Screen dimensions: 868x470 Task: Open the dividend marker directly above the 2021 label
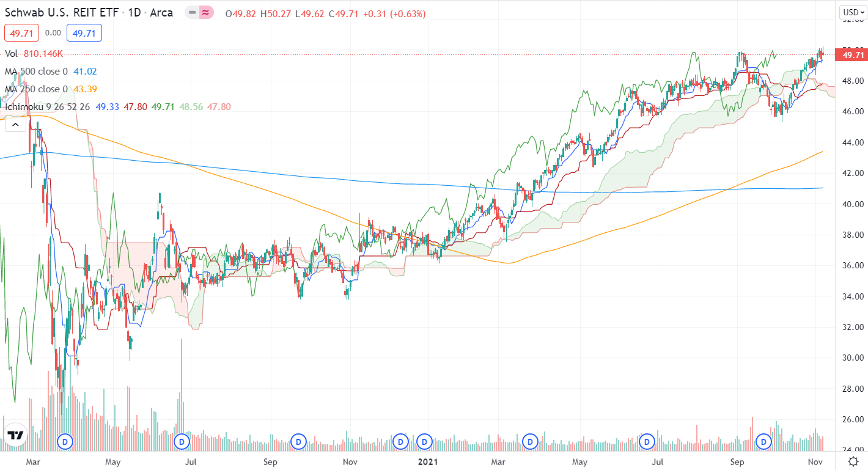tap(423, 441)
